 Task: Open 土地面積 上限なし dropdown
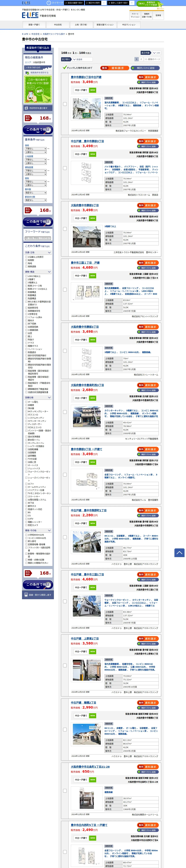(x=36, y=163)
